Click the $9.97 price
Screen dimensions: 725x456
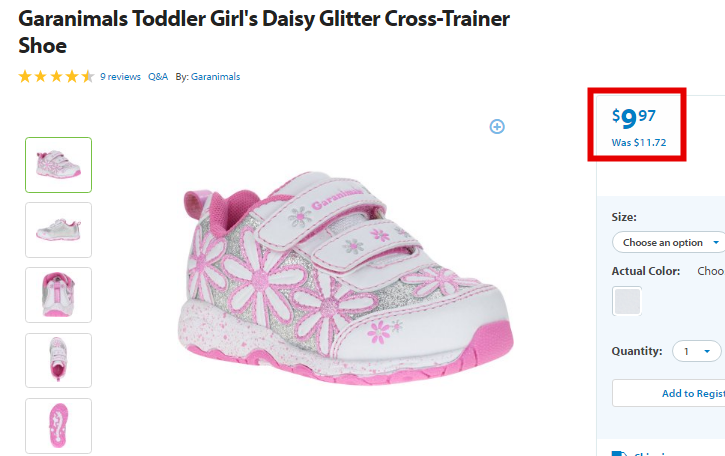(x=633, y=118)
